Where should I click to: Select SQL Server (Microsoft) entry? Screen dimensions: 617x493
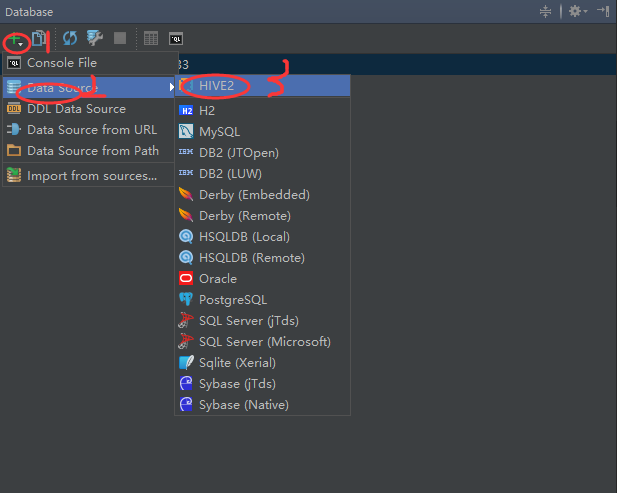click(x=262, y=342)
